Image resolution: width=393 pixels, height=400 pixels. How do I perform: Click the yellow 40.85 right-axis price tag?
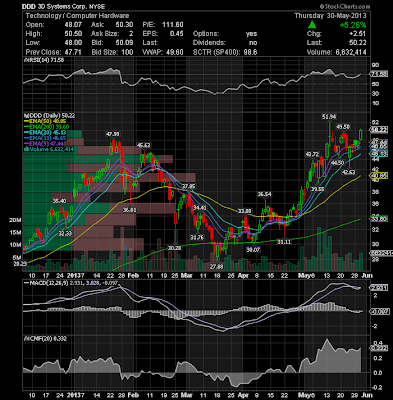pos(379,175)
